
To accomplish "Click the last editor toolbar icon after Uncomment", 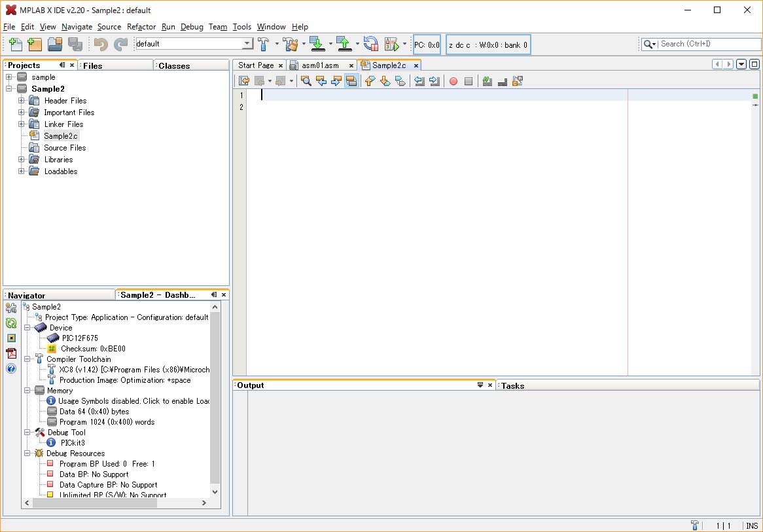I will [x=517, y=81].
